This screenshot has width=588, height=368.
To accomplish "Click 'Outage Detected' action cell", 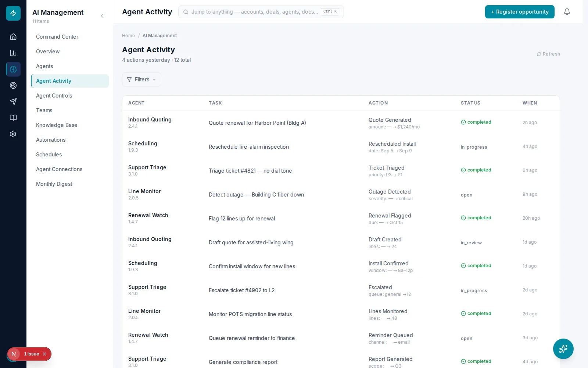I will pyautogui.click(x=390, y=195).
